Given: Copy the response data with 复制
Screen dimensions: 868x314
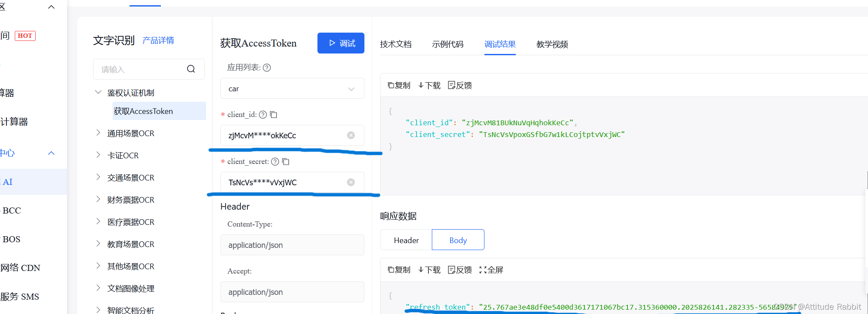Looking at the screenshot, I should [x=399, y=270].
